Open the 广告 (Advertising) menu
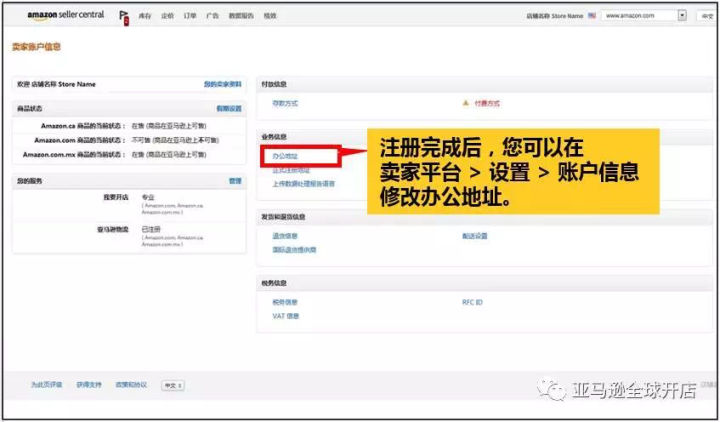Screen dimensions: 720x422 212,16
